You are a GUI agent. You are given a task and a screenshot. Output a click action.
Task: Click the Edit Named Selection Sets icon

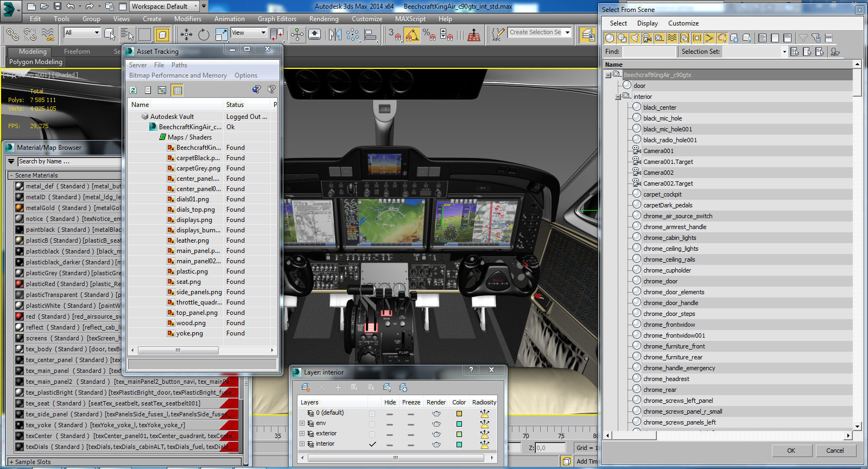click(x=498, y=35)
